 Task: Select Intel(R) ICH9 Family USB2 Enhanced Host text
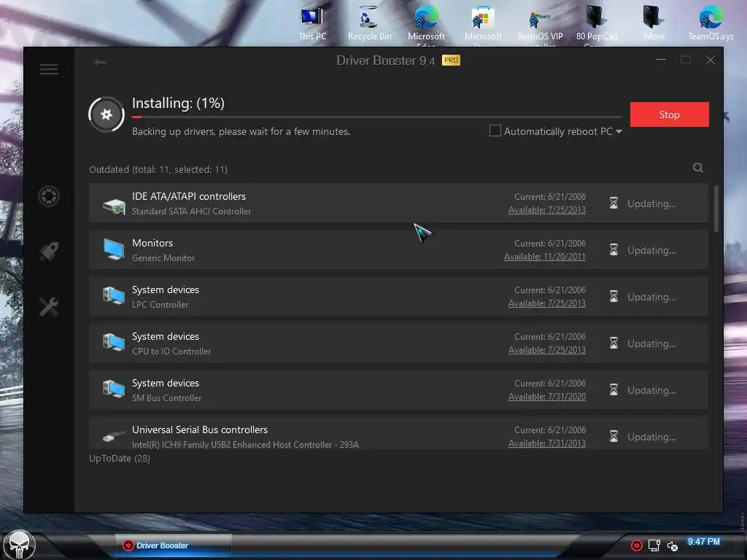coord(245,444)
